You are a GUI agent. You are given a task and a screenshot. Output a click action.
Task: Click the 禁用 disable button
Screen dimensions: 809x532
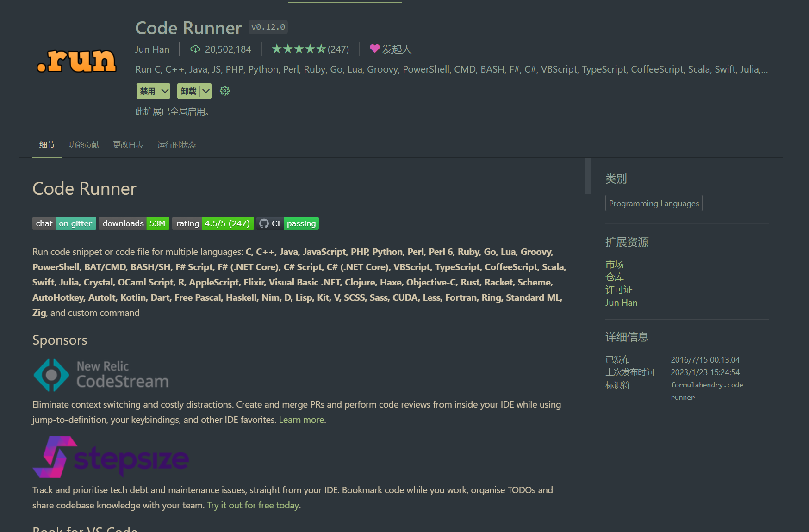tap(148, 91)
